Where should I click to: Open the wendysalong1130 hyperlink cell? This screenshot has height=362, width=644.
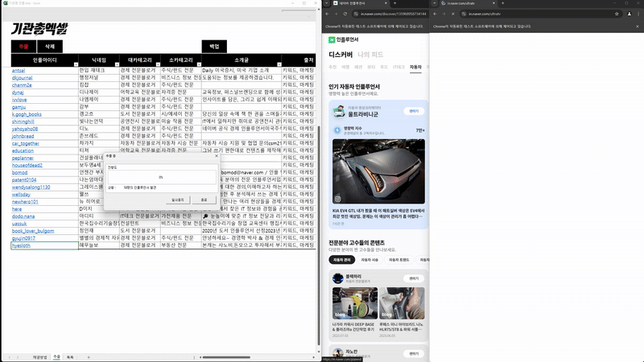(31, 187)
